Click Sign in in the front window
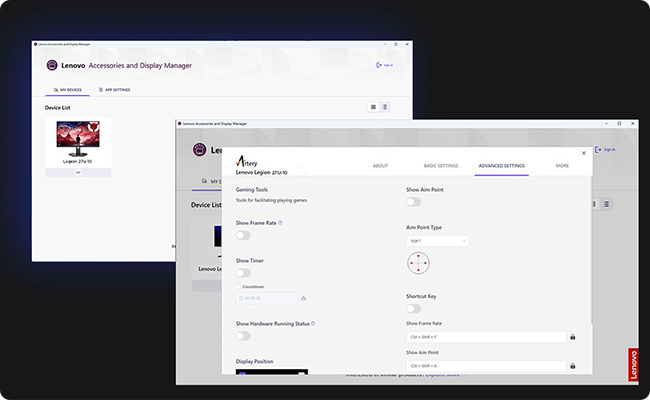 (605, 150)
